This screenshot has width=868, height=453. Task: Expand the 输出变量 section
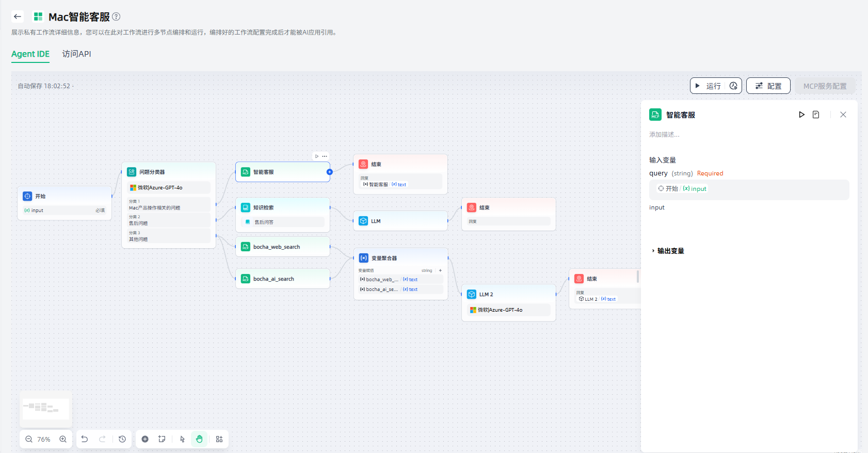point(670,251)
